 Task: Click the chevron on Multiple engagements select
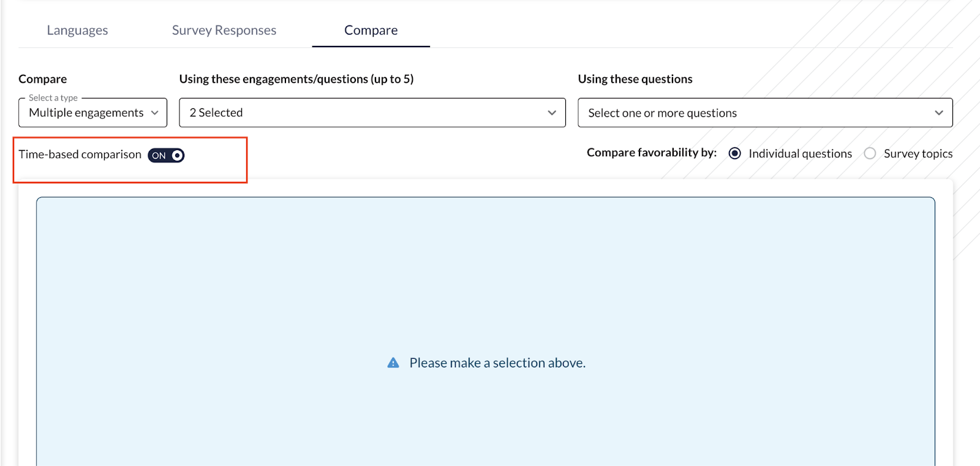pos(154,113)
